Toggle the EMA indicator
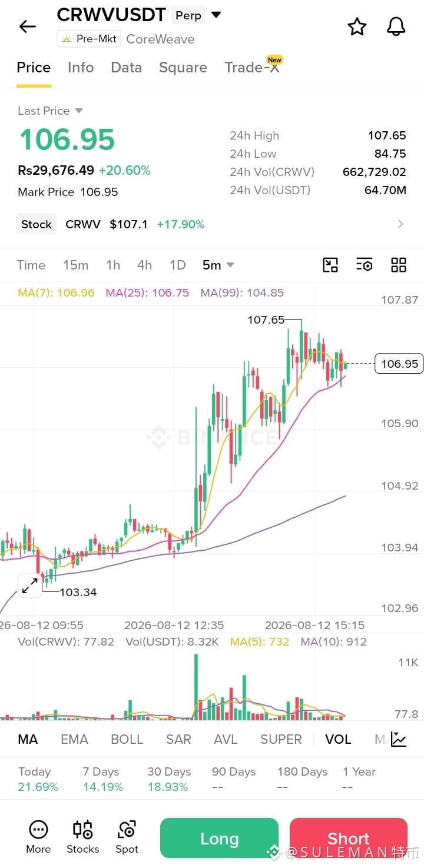Viewport: 424px width, 868px height. (74, 739)
